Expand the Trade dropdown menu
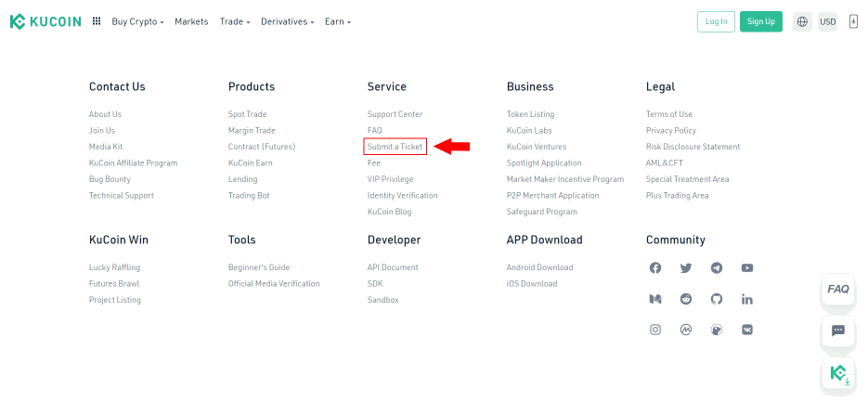This screenshot has width=868, height=402. pyautogui.click(x=235, y=21)
